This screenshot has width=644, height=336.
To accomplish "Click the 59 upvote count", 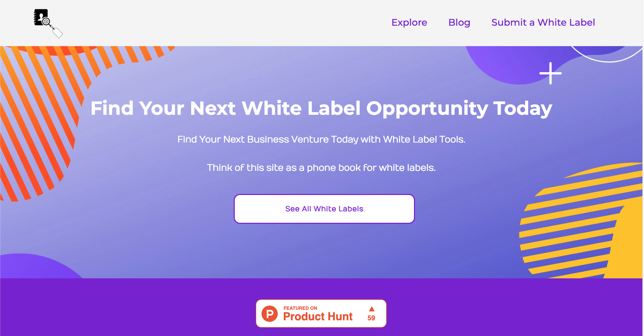I will pyautogui.click(x=371, y=318).
